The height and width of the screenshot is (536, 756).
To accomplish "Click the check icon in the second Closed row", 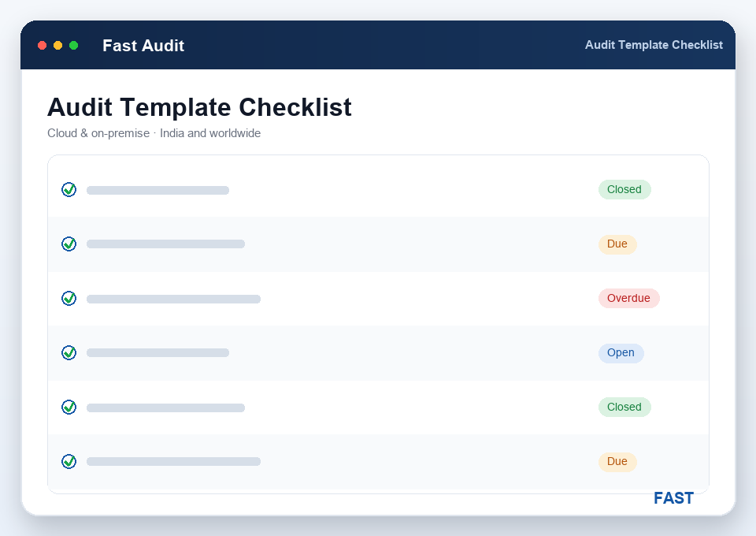I will coord(69,408).
